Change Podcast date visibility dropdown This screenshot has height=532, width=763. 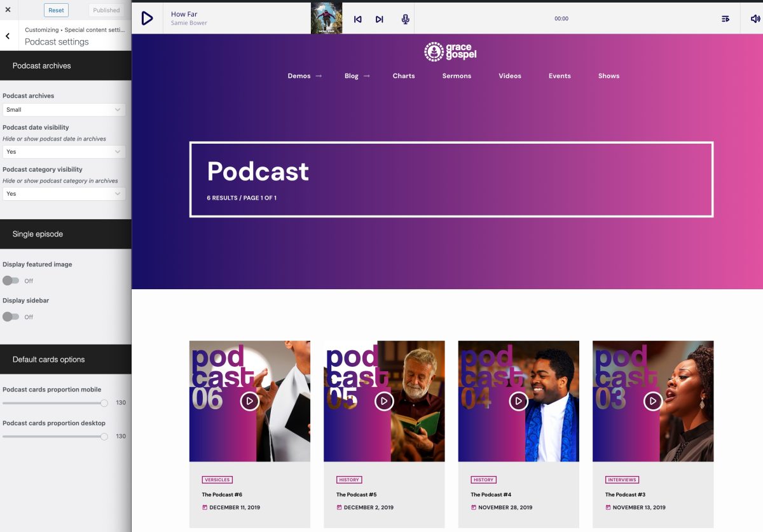tap(64, 151)
